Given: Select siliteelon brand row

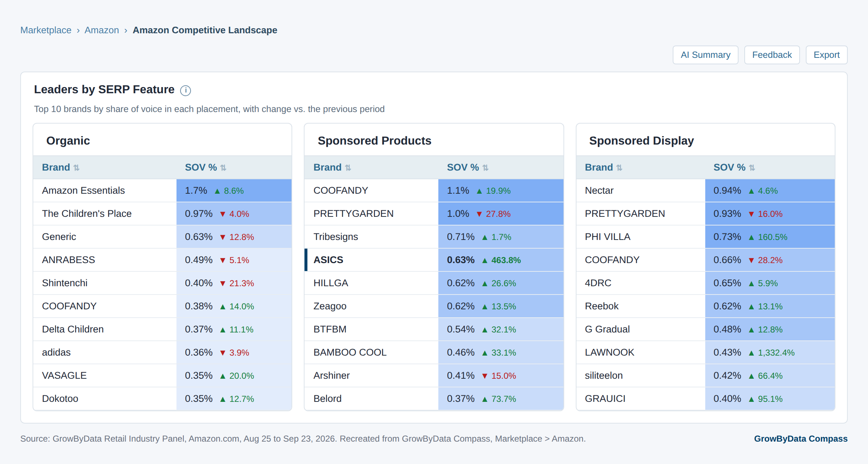Looking at the screenshot, I should click(706, 375).
